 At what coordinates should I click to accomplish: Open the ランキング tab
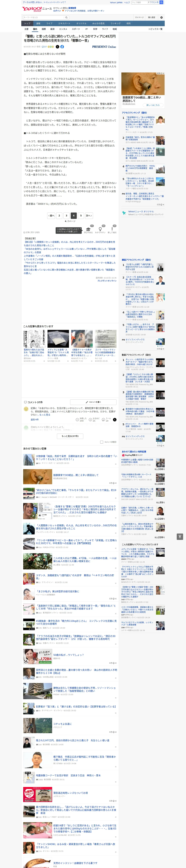click(115, 23)
